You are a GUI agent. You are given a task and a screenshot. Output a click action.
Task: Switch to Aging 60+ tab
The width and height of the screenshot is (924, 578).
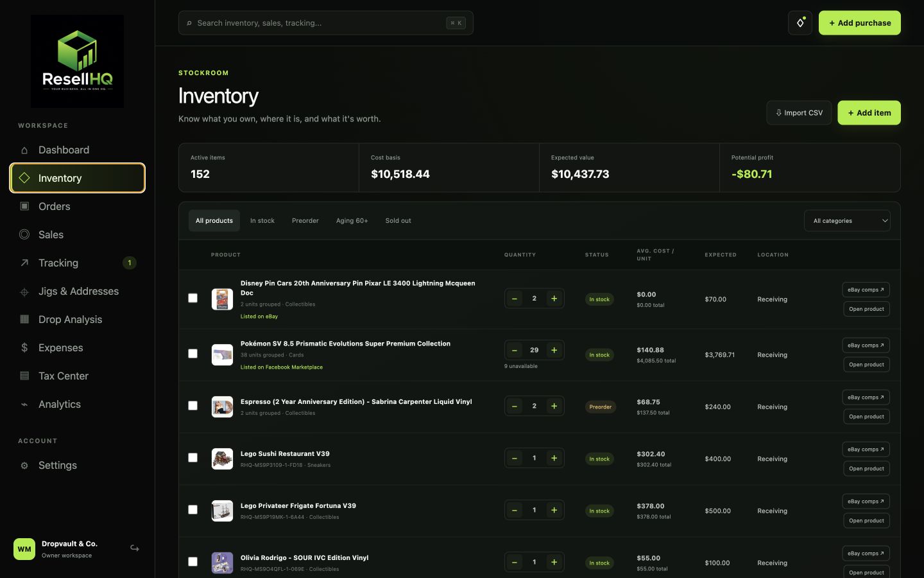tap(352, 221)
